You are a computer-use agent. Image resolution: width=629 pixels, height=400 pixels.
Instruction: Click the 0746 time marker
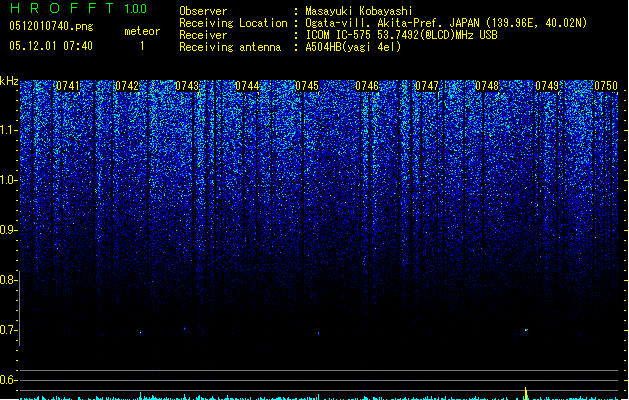[x=367, y=86]
